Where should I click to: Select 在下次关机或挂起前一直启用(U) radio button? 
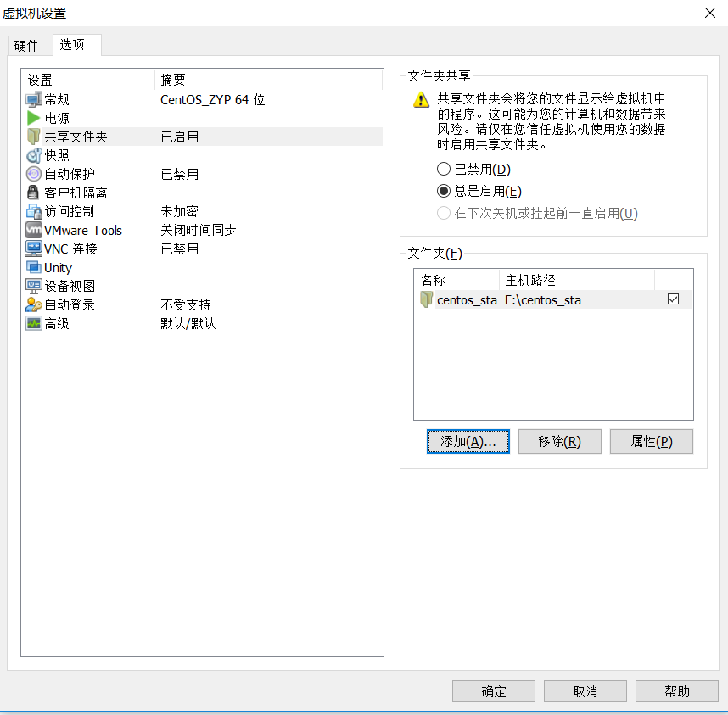tap(444, 213)
